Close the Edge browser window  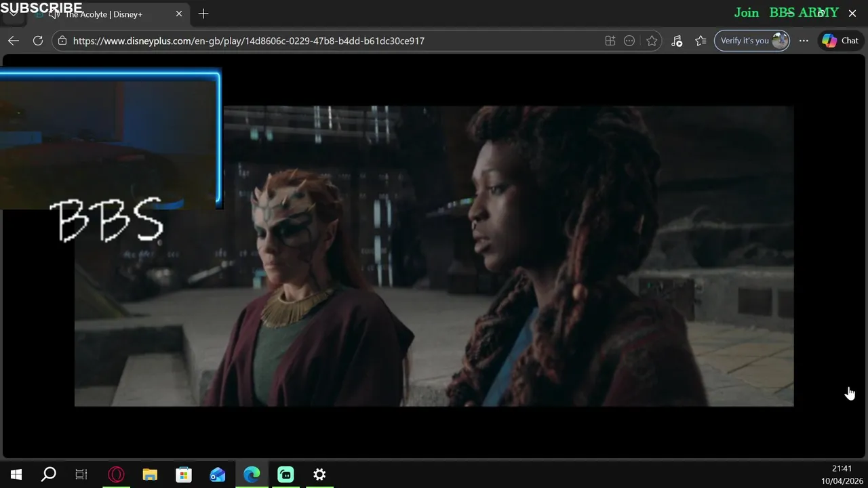pos(852,14)
